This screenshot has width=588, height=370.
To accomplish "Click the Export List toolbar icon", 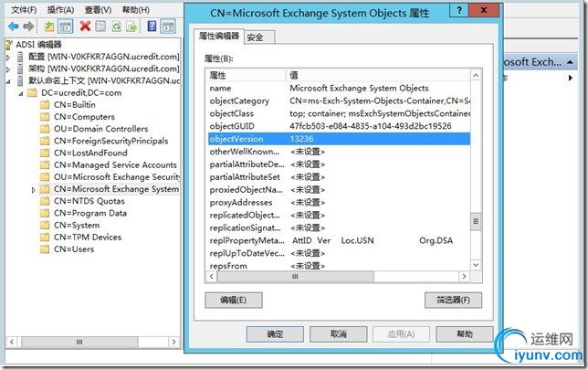I will coord(131,26).
